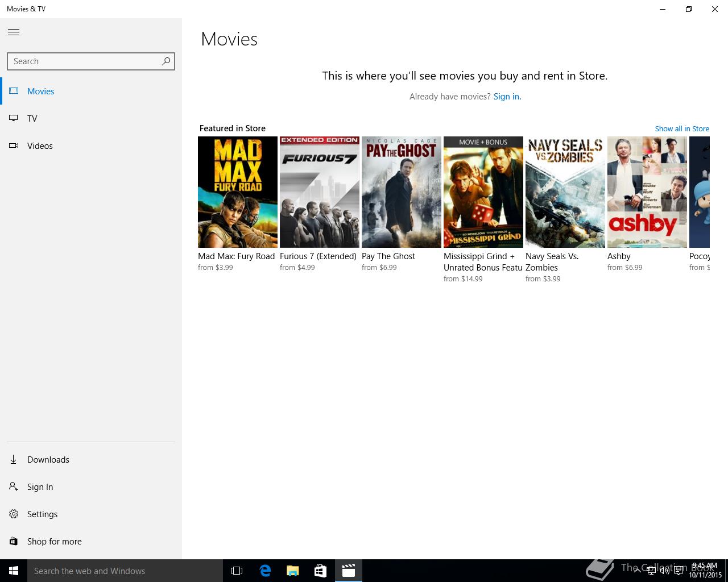Select the TV monitor icon in sidebar
Viewport: 728px width, 582px height.
(x=14, y=118)
